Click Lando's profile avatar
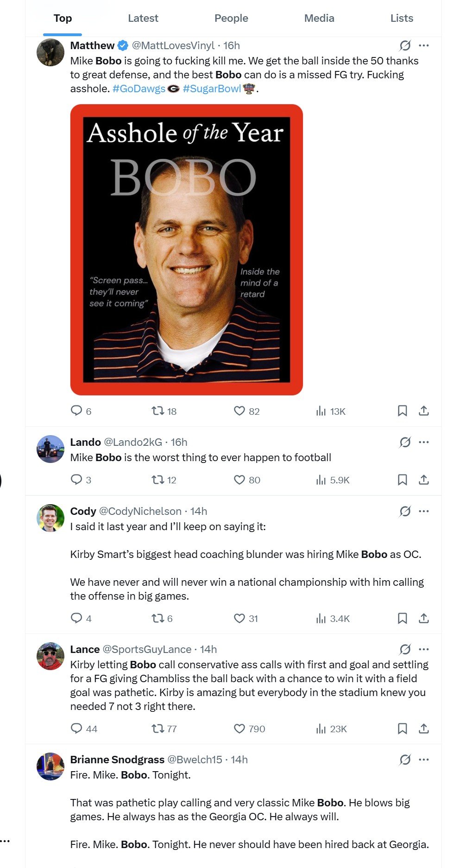Screen dimensions: 459x868 click(50, 449)
